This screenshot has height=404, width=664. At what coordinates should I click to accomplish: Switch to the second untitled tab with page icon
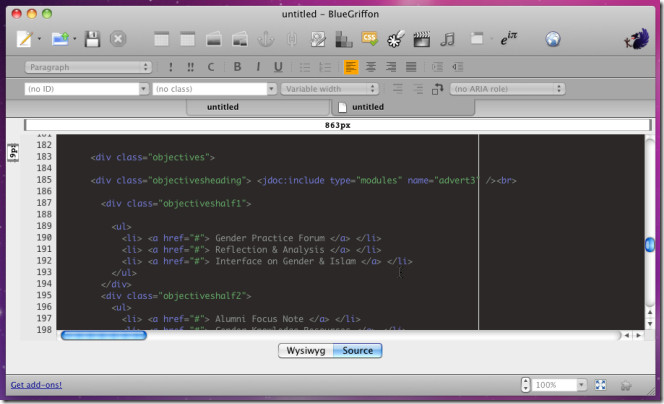(x=403, y=107)
